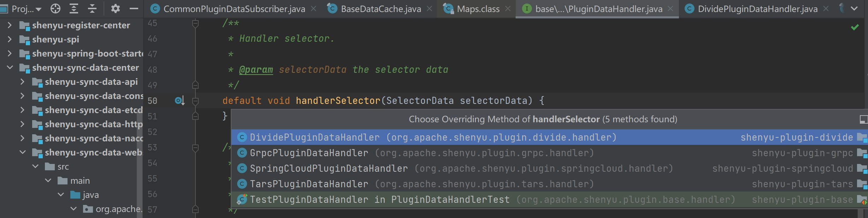Viewport: 868px width, 218px height.
Task: Click the overridden method gutter icon on line 50
Action: [x=180, y=101]
